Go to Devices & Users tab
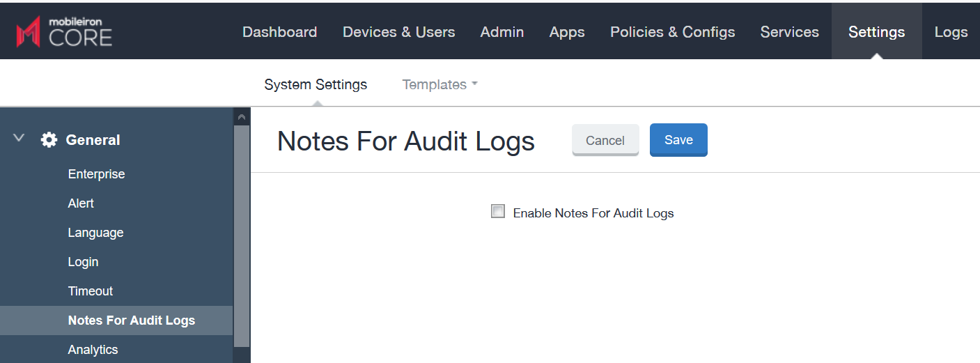The width and height of the screenshot is (980, 363). click(x=398, y=32)
